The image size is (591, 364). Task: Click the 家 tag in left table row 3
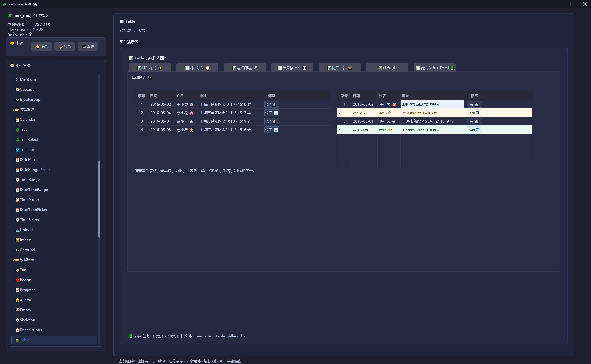[x=272, y=121]
